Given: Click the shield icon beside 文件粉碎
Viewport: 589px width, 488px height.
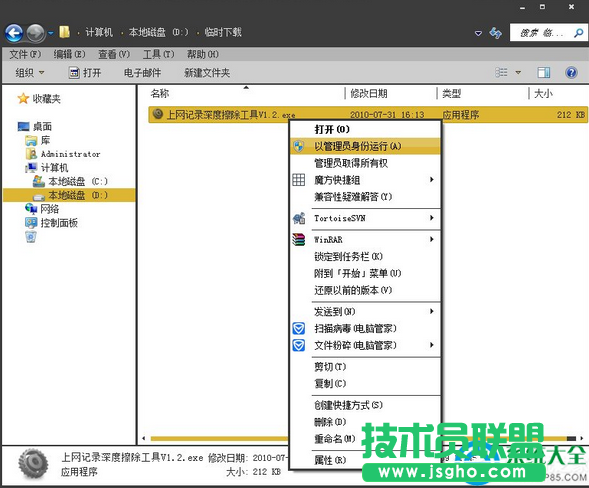Looking at the screenshot, I should point(299,345).
